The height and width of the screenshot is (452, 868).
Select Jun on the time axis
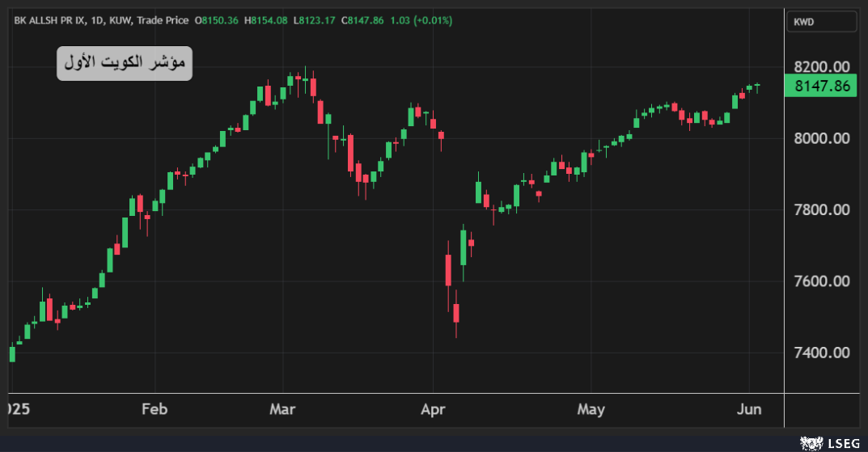pyautogui.click(x=749, y=410)
